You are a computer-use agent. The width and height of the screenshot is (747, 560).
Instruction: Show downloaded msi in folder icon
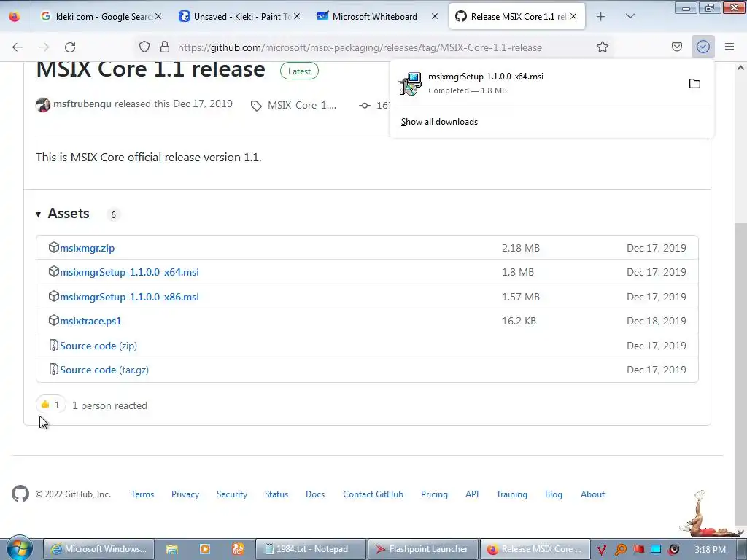click(x=694, y=84)
